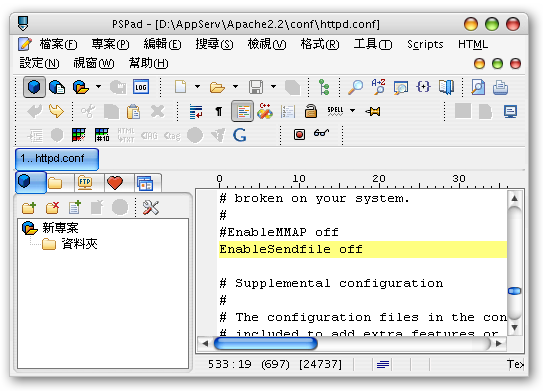Click the yellow pin icon
Viewport: 543px width, 391px height.
373,111
